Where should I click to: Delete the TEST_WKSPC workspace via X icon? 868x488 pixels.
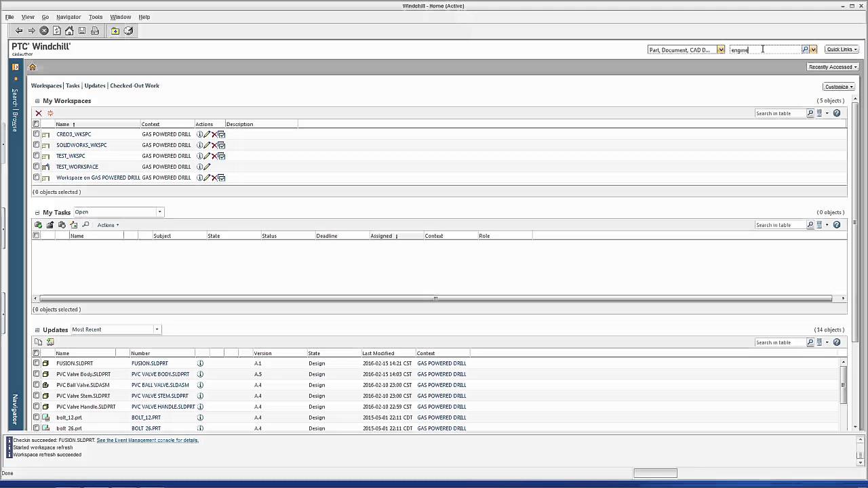(x=214, y=156)
